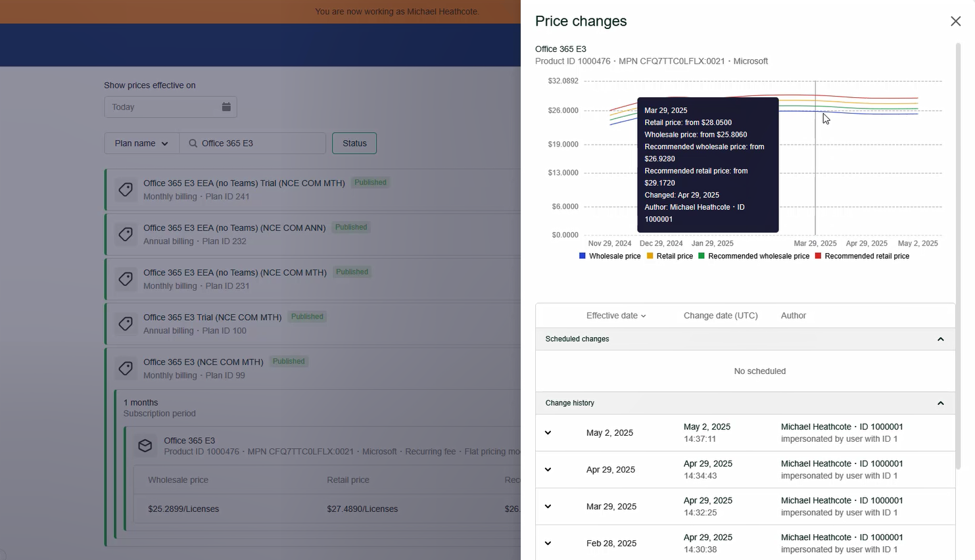Screen dimensions: 975x560
Task: Click the $25.2899/Licenses wholesale price
Action: tap(183, 509)
